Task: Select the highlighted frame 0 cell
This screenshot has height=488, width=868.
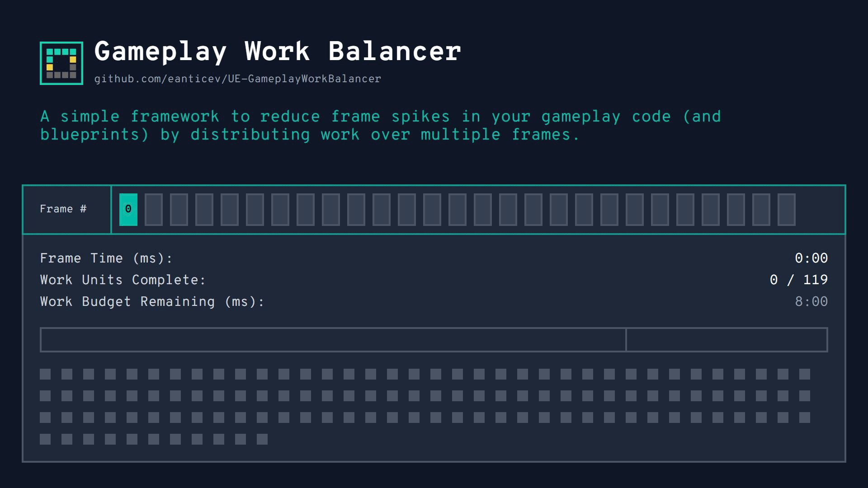Action: pos(128,209)
